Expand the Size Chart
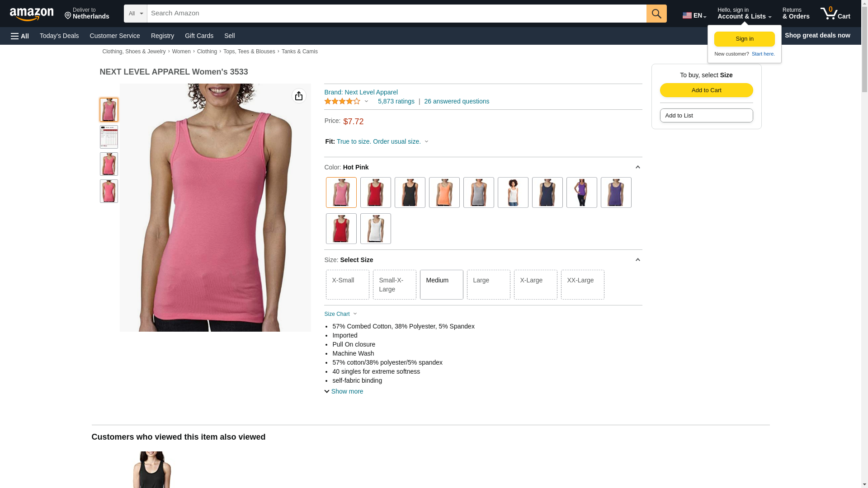The image size is (868, 488). (340, 314)
